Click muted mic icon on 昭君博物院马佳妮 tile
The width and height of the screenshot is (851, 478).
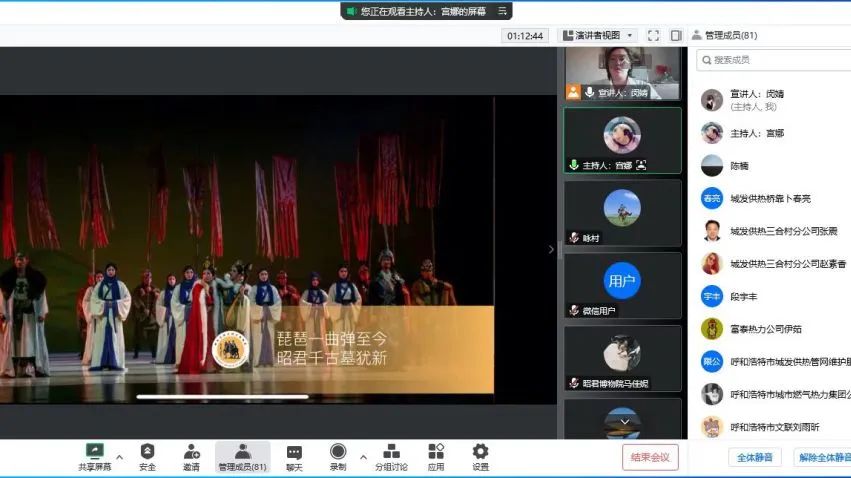[x=574, y=383]
